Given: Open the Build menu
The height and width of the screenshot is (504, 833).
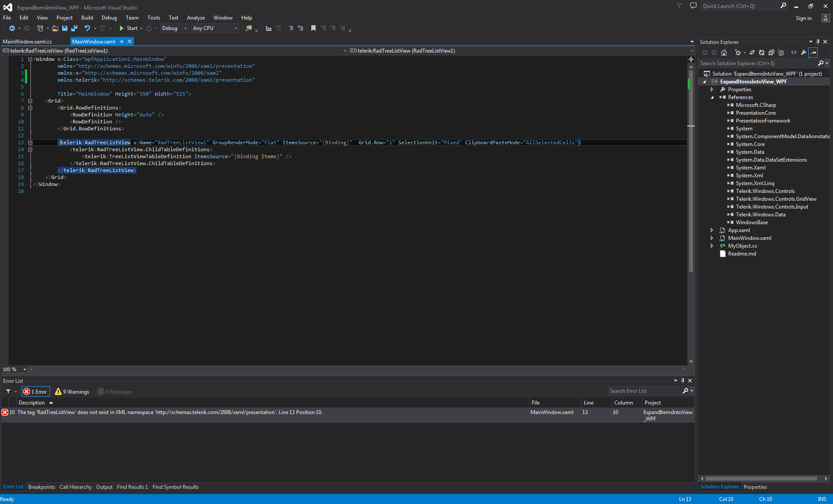Looking at the screenshot, I should pyautogui.click(x=87, y=18).
